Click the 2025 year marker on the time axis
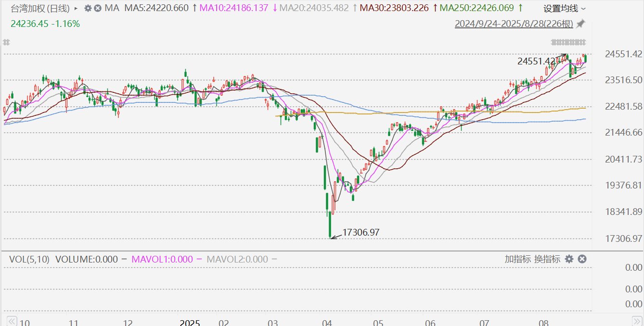The image size is (644, 326). pos(190,323)
